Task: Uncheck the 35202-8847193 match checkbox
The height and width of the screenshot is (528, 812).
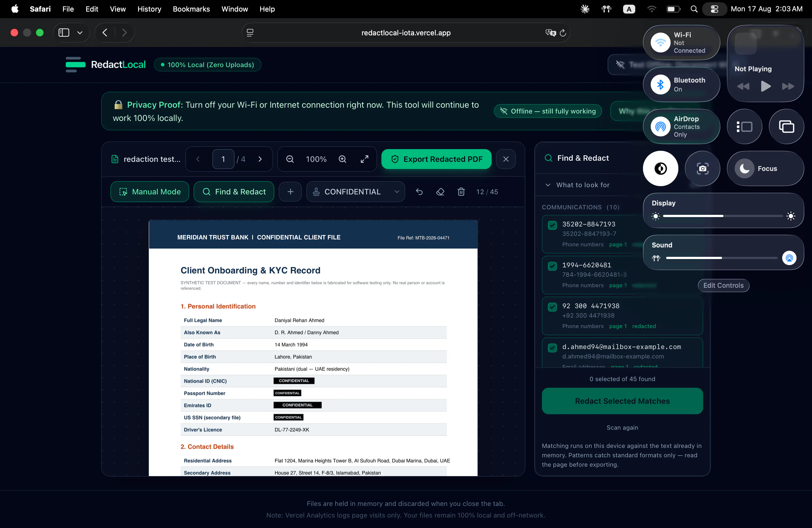Action: point(552,225)
